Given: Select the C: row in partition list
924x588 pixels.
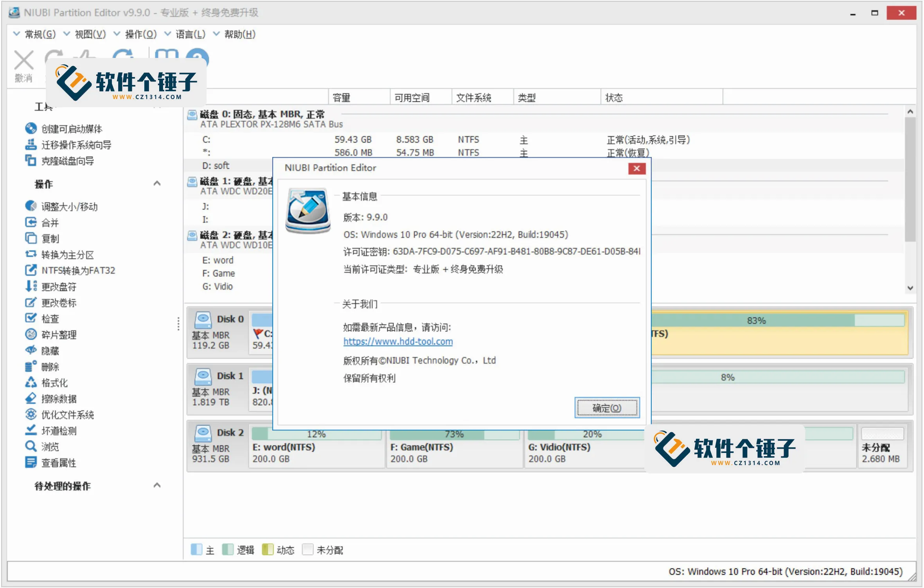Looking at the screenshot, I should point(544,139).
